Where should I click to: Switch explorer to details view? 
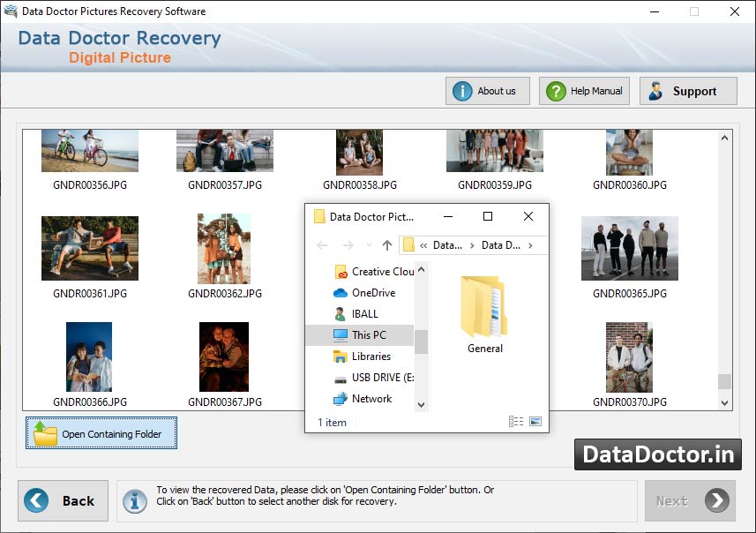(x=516, y=422)
